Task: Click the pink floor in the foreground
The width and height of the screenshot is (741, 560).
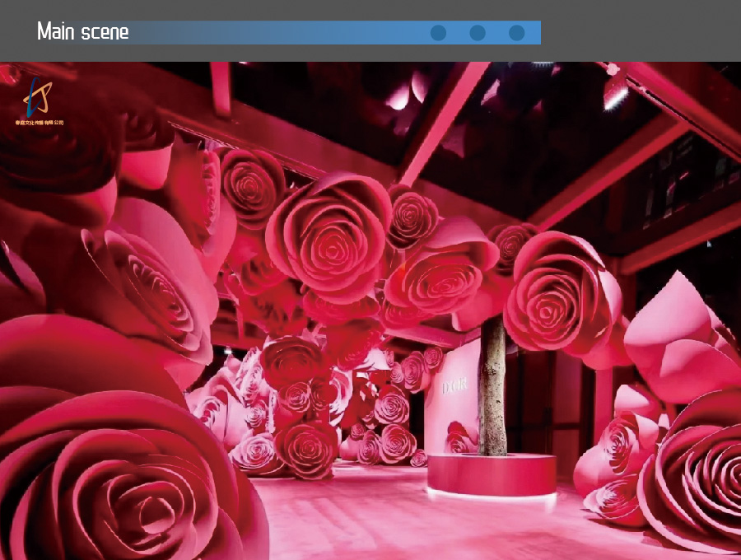Action: [x=370, y=519]
